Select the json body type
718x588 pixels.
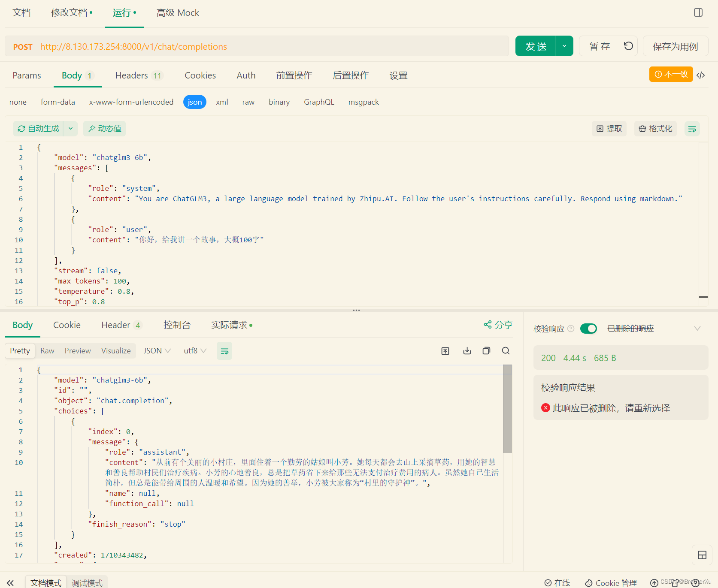click(x=195, y=102)
